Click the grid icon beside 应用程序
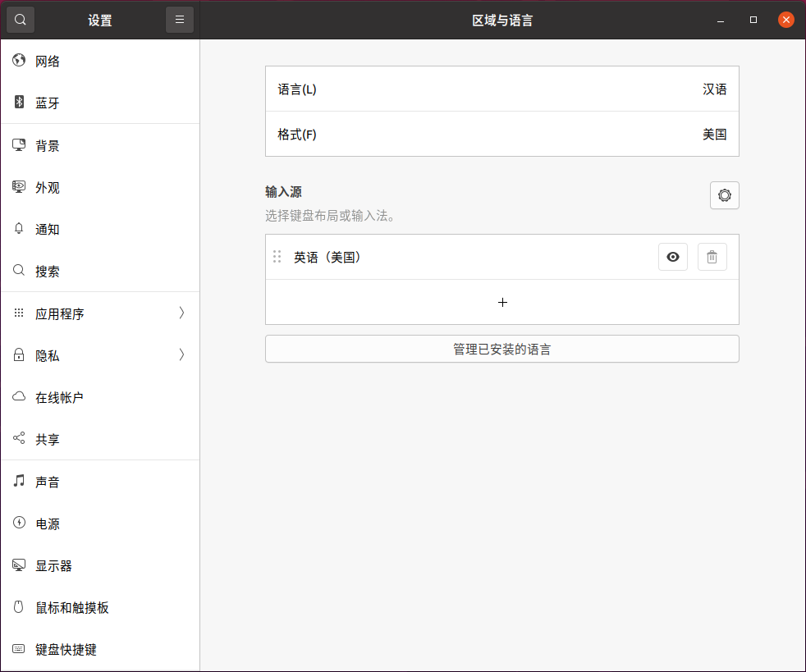 pos(19,313)
